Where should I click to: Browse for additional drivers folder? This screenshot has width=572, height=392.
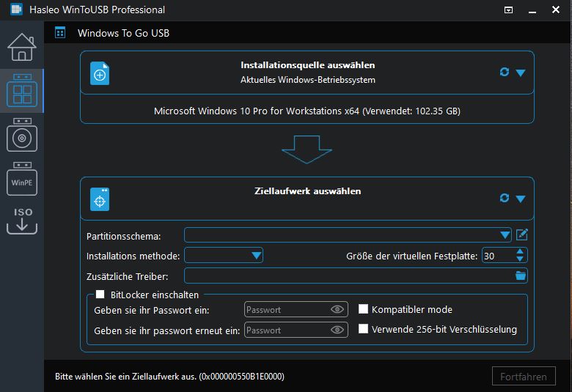point(521,275)
